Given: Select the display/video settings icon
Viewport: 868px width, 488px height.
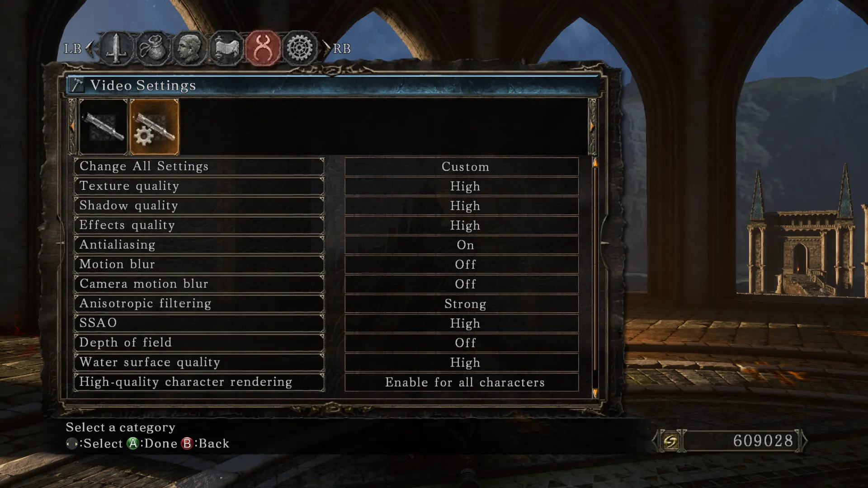Looking at the screenshot, I should click(x=154, y=125).
